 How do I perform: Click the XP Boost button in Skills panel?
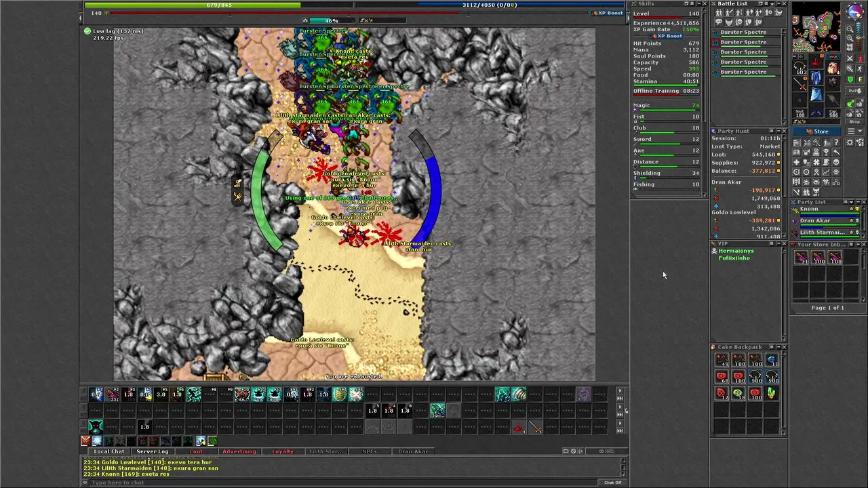point(667,36)
